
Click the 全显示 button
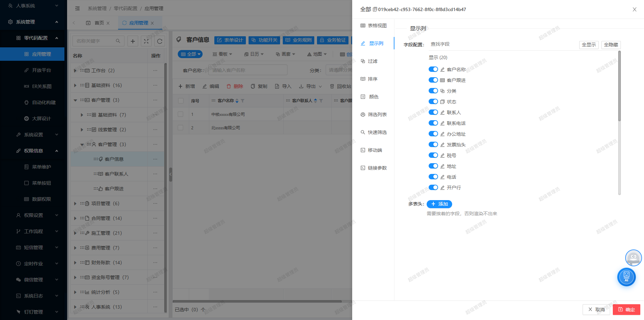coord(589,45)
